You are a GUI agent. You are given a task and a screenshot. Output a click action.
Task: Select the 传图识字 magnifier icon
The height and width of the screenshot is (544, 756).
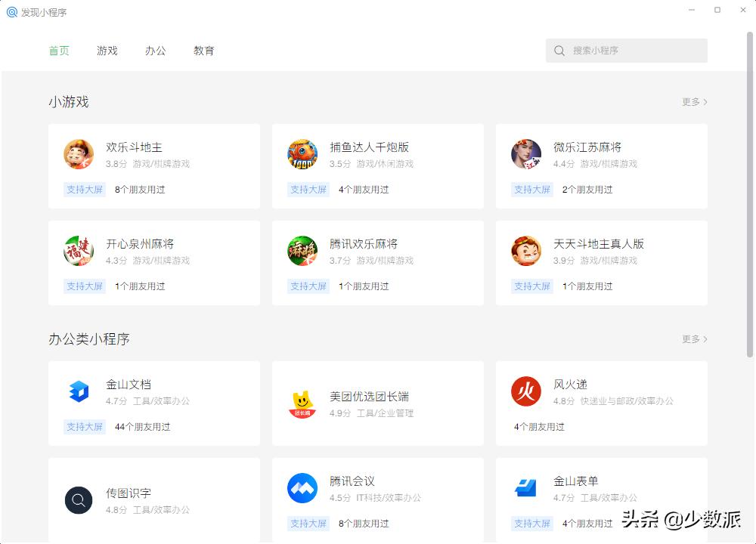point(79,500)
